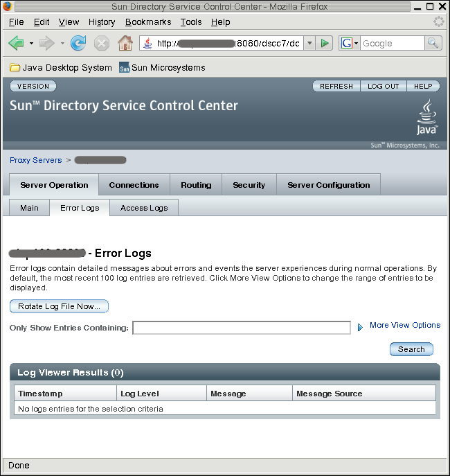Click the Search button

point(411,349)
